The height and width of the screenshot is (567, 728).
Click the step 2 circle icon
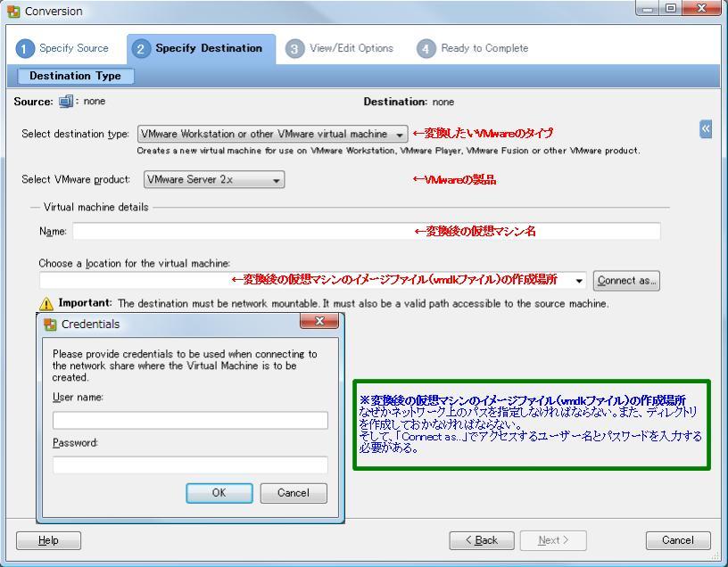[x=141, y=49]
